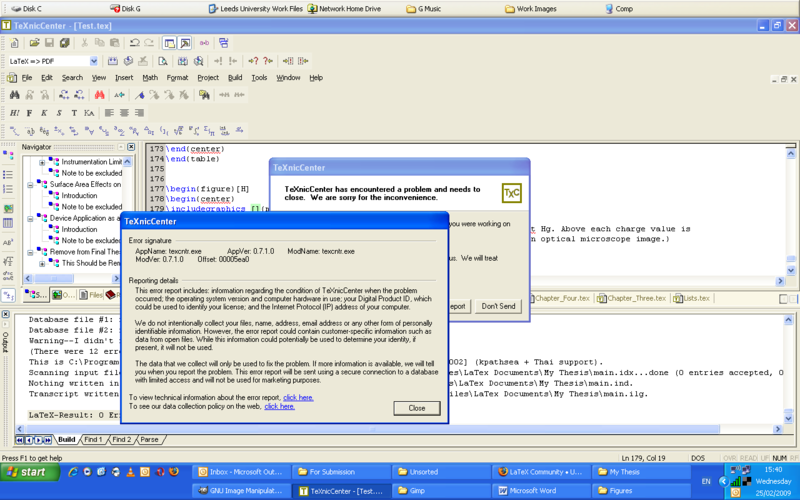Toggle the Output pane view button

(x=185, y=43)
